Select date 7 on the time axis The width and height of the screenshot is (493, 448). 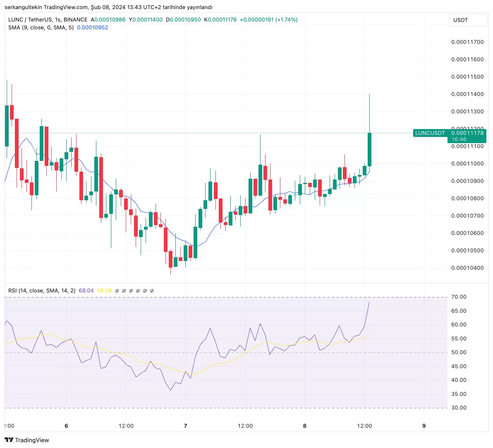click(x=185, y=426)
